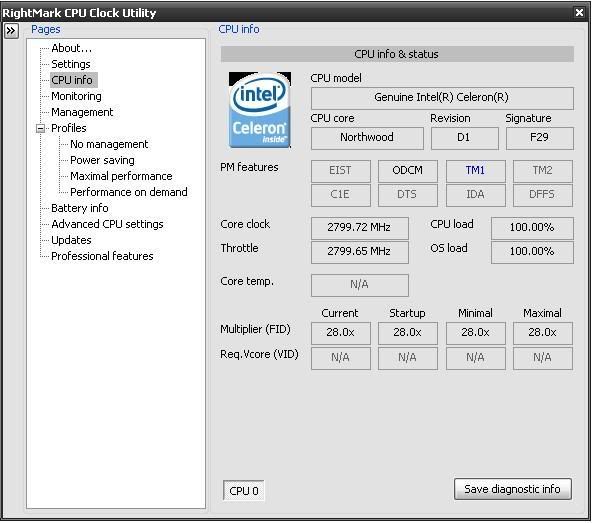The height and width of the screenshot is (523, 592).
Task: Click the ODCM feature indicator
Action: 408,171
